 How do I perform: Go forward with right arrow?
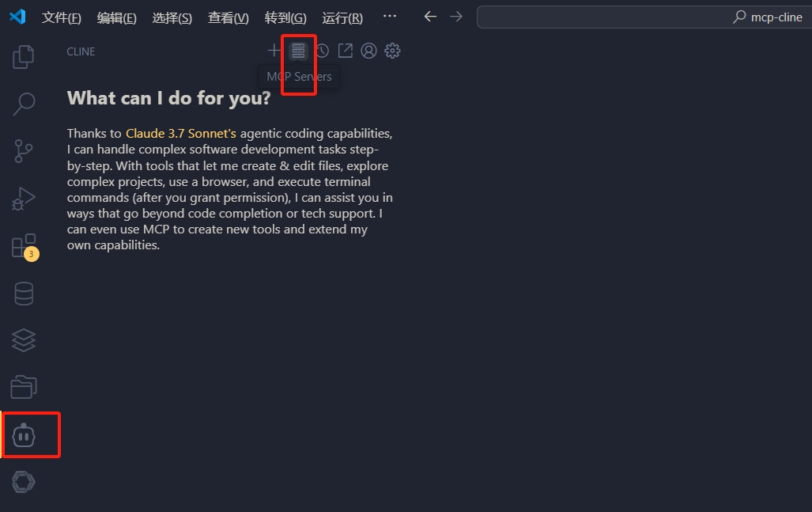(x=455, y=17)
